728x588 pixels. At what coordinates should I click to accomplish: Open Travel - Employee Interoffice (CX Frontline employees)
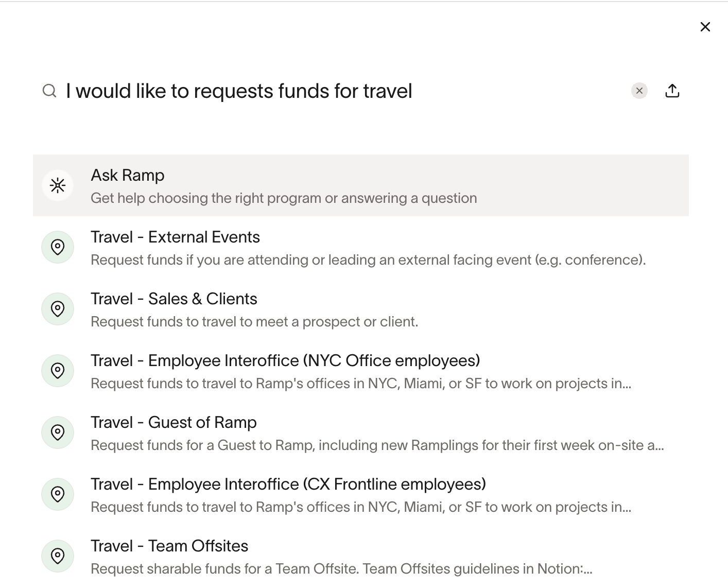point(288,485)
